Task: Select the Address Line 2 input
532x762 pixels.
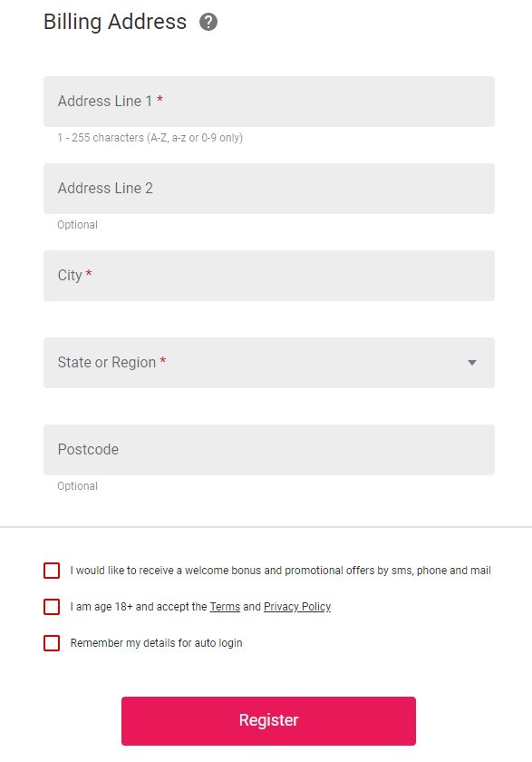Action: click(x=269, y=189)
